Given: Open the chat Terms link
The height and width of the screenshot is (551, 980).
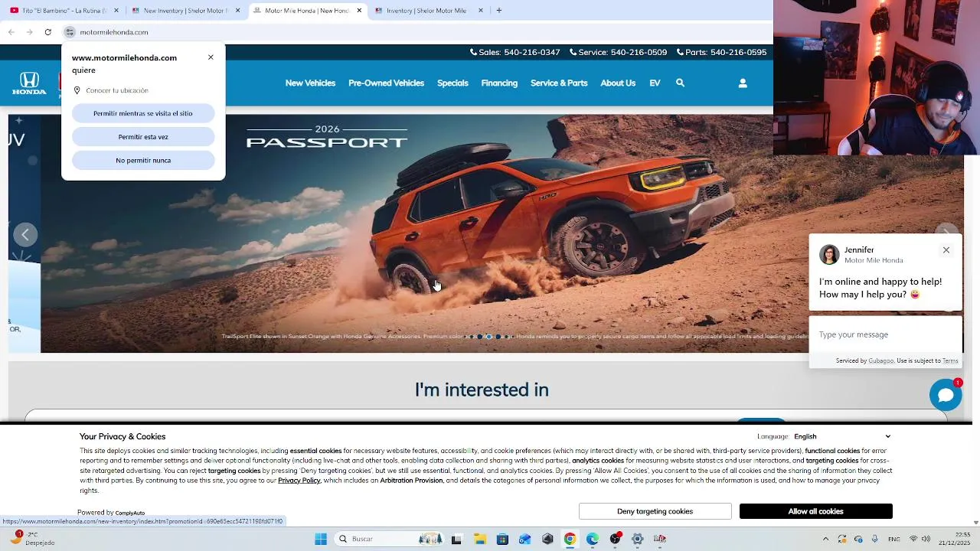Looking at the screenshot, I should click(950, 360).
